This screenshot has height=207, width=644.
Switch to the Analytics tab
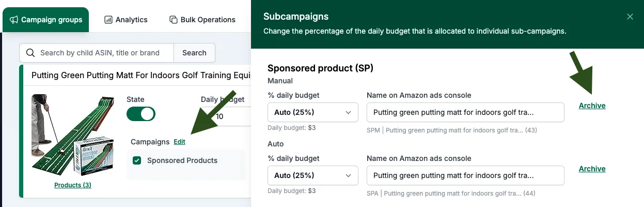[126, 20]
